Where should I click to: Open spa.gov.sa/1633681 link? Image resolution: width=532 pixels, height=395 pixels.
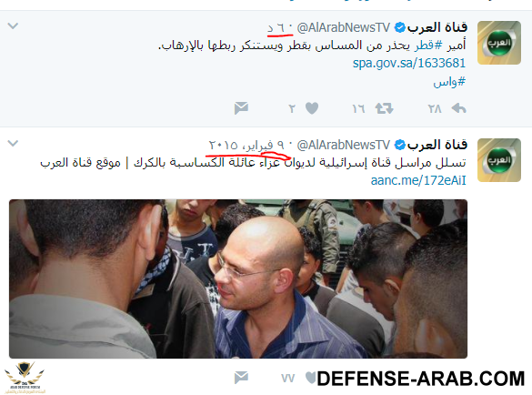[409, 63]
